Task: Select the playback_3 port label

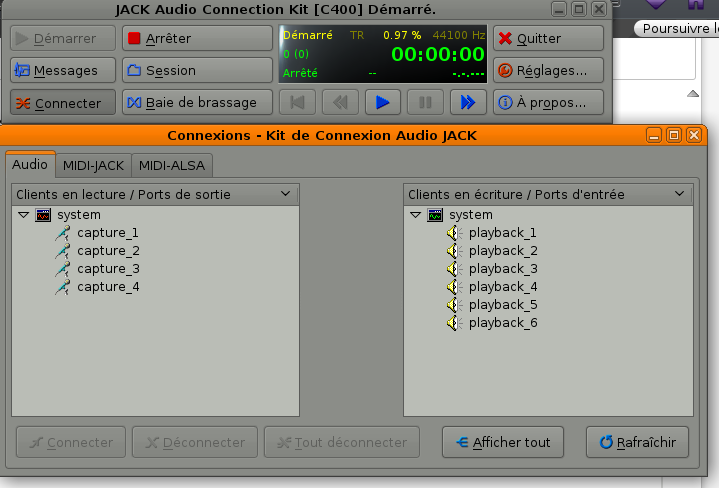Action: coord(503,269)
